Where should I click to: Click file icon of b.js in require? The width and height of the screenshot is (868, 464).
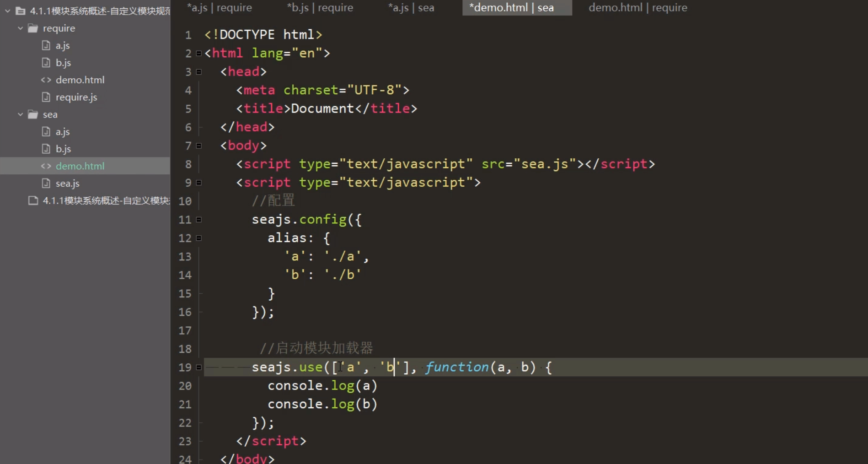(x=46, y=63)
